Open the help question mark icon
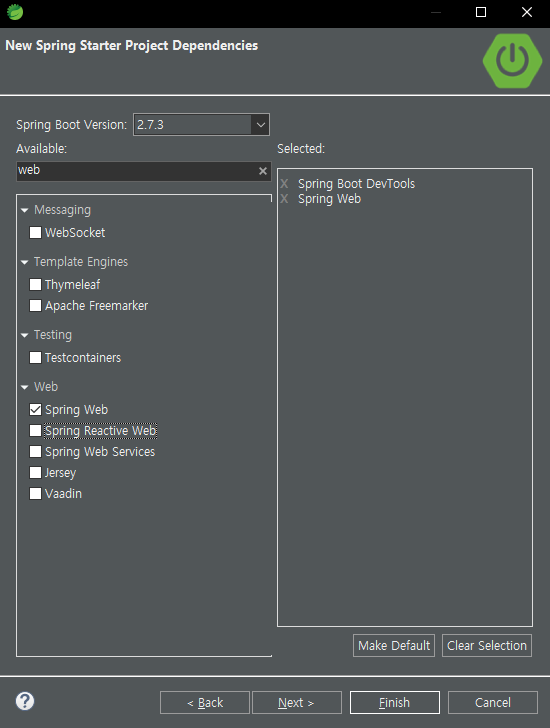Screen dimensions: 550x728 tap(25, 701)
